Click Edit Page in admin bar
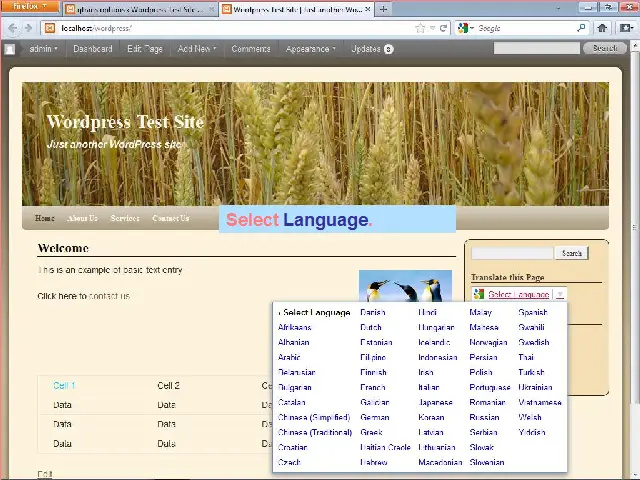 (144, 49)
